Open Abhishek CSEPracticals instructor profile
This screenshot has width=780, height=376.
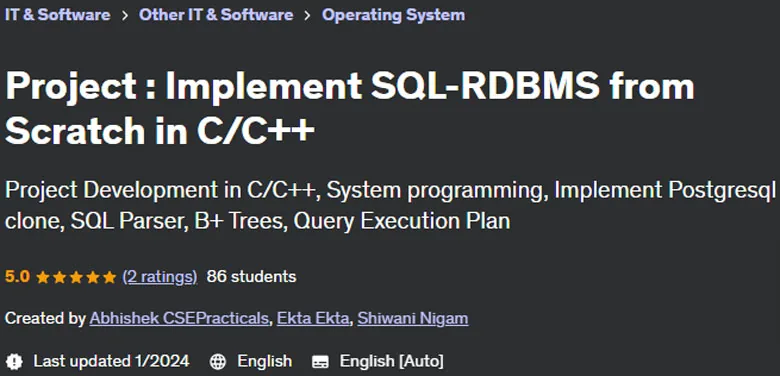[179, 318]
